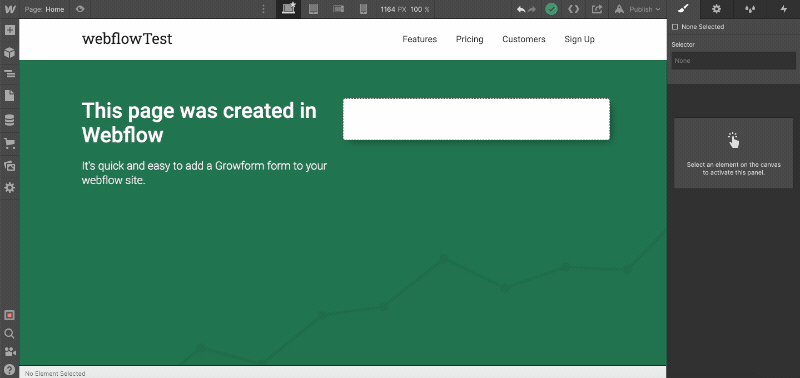Toggle preview mode with the eye icon
Viewport: 800px width, 378px height.
[80, 9]
